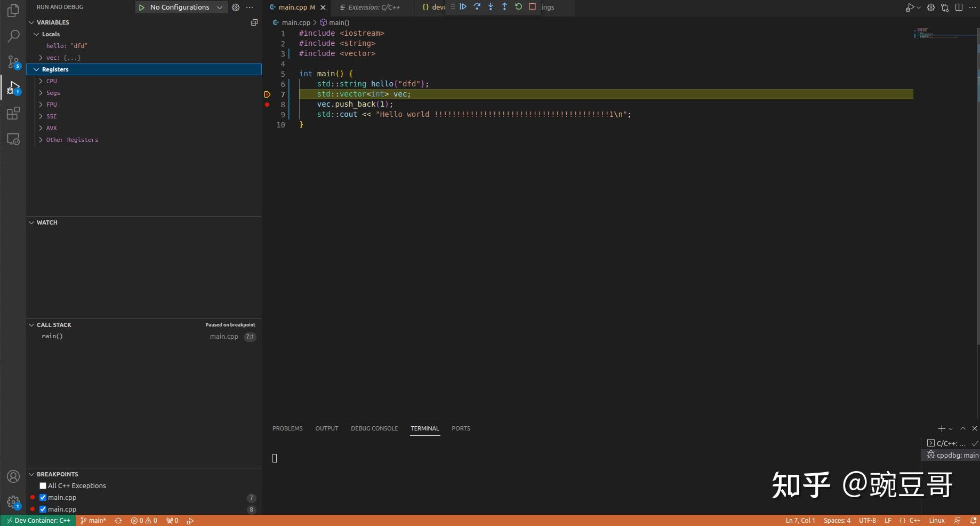Disable the main.cpp line 8 breakpoint checkbox
Viewport: 980px width, 526px height.
coord(43,509)
